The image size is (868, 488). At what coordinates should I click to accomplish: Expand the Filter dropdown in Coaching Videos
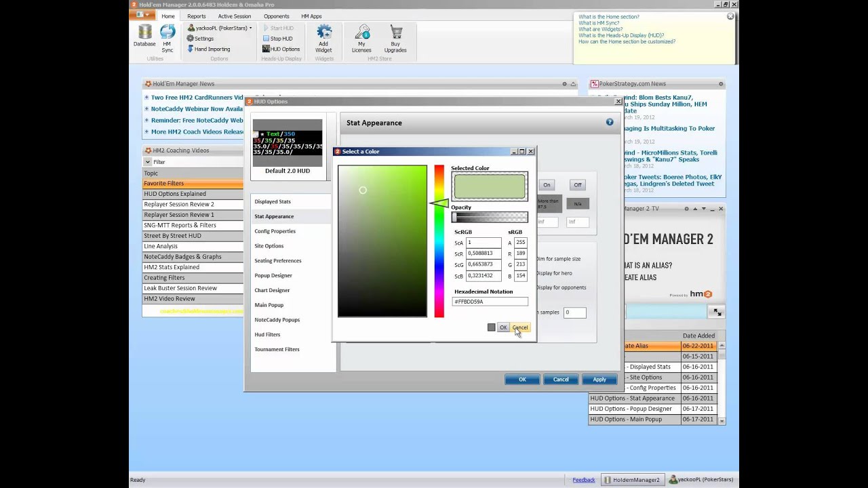point(147,162)
